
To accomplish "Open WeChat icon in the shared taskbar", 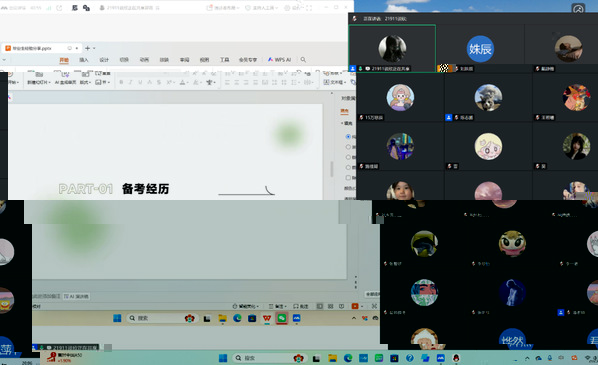I will tap(281, 318).
